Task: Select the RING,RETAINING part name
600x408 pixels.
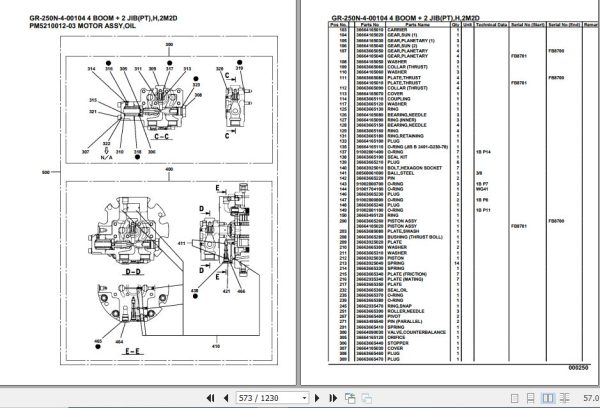Action: point(405,136)
